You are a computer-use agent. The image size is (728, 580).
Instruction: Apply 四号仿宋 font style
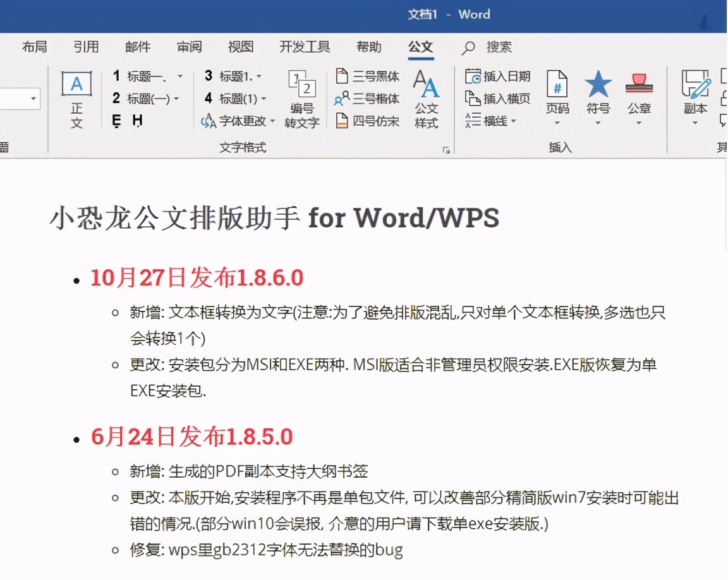368,121
